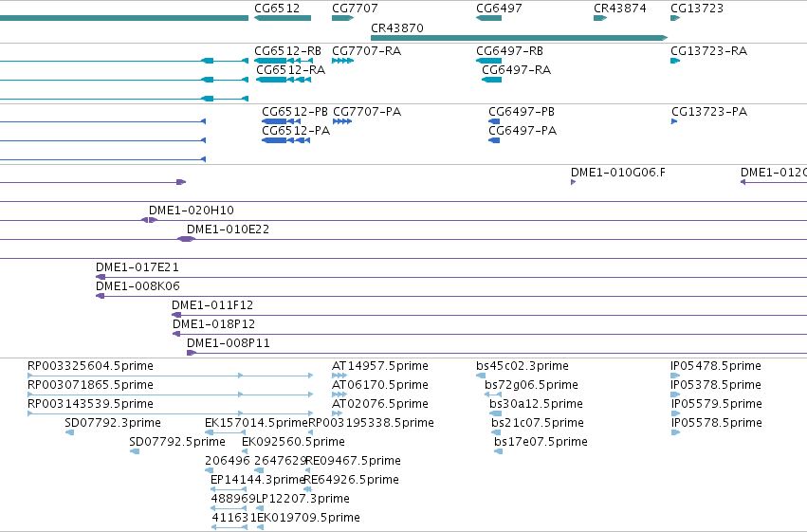The image size is (807, 532).
Task: Click the IP05578.5prime EST label
Action: [x=716, y=424]
